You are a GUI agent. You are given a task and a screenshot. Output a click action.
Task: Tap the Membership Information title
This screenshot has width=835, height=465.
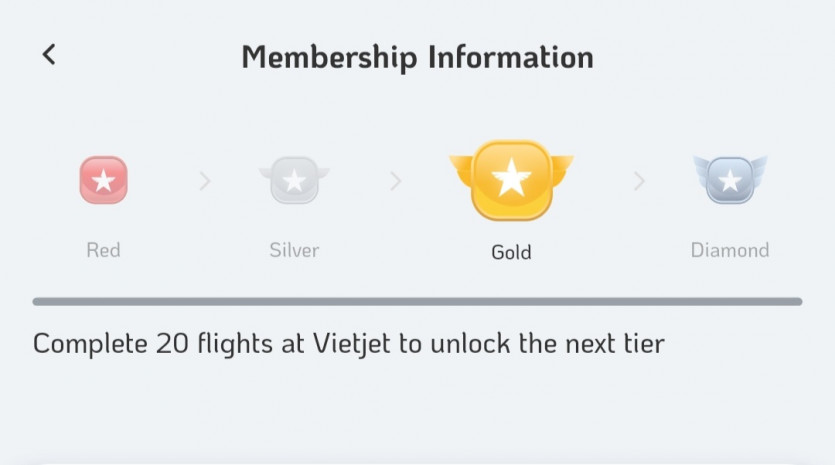(x=417, y=56)
